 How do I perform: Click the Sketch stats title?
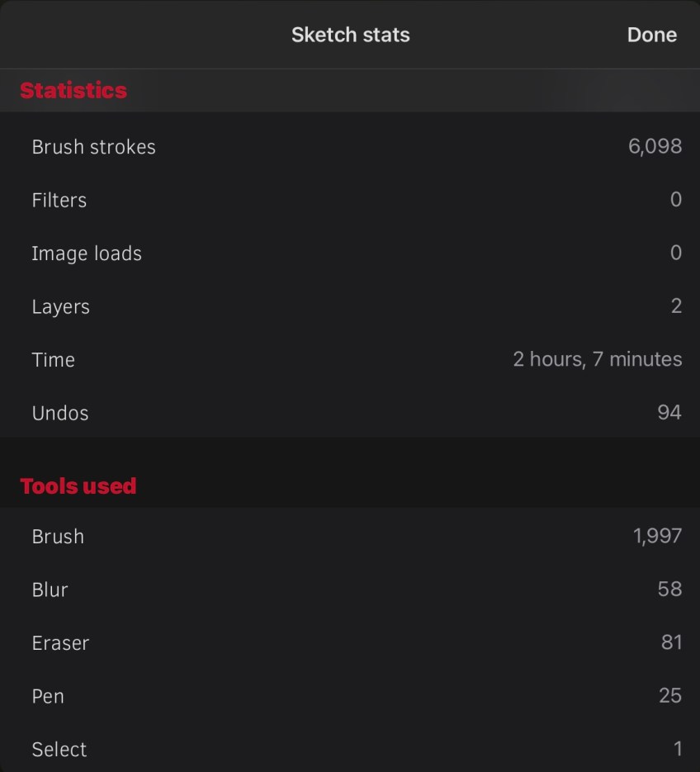(350, 35)
